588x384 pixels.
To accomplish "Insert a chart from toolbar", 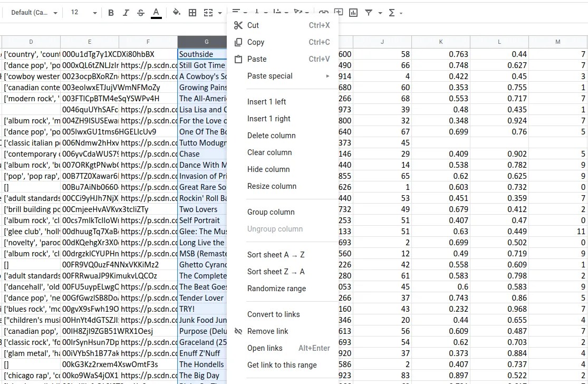I will (x=353, y=13).
